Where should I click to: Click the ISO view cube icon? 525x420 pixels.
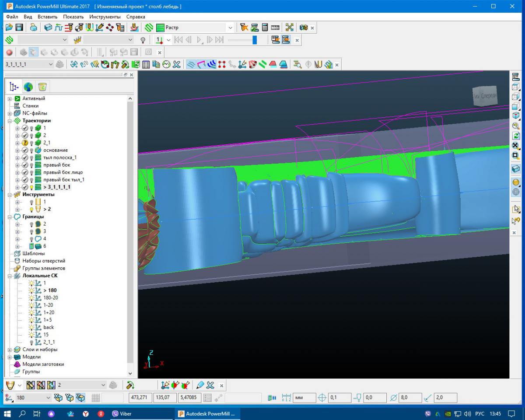516,115
